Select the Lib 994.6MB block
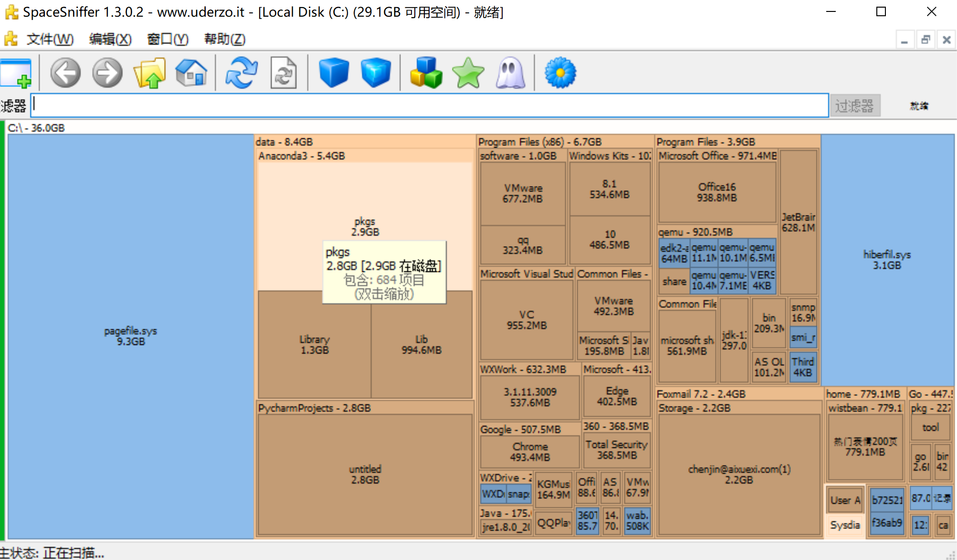The height and width of the screenshot is (560, 957). pyautogui.click(x=421, y=344)
